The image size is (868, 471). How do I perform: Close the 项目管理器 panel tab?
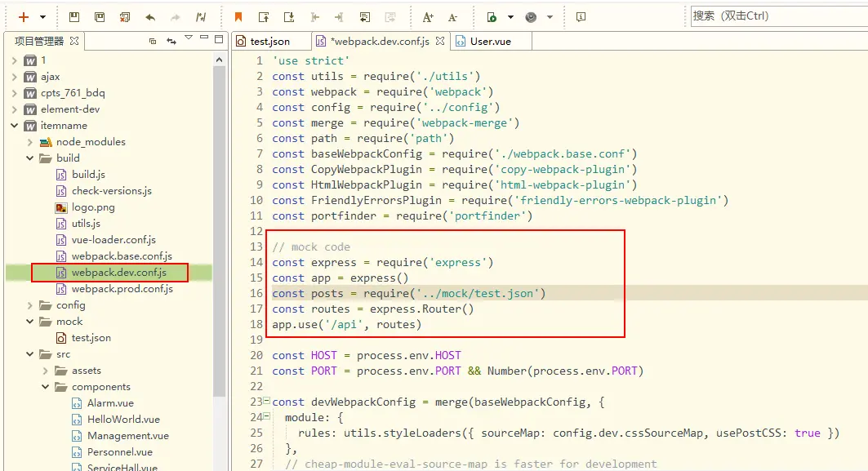point(74,41)
